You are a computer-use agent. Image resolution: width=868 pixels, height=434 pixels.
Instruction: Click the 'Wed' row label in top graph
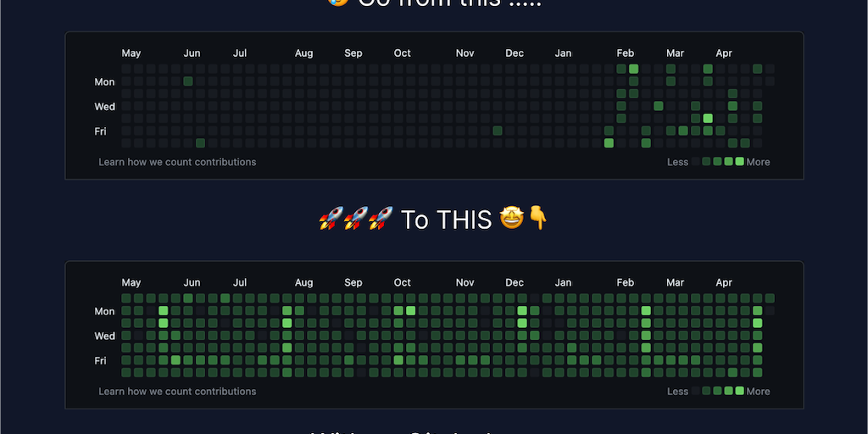tap(105, 107)
